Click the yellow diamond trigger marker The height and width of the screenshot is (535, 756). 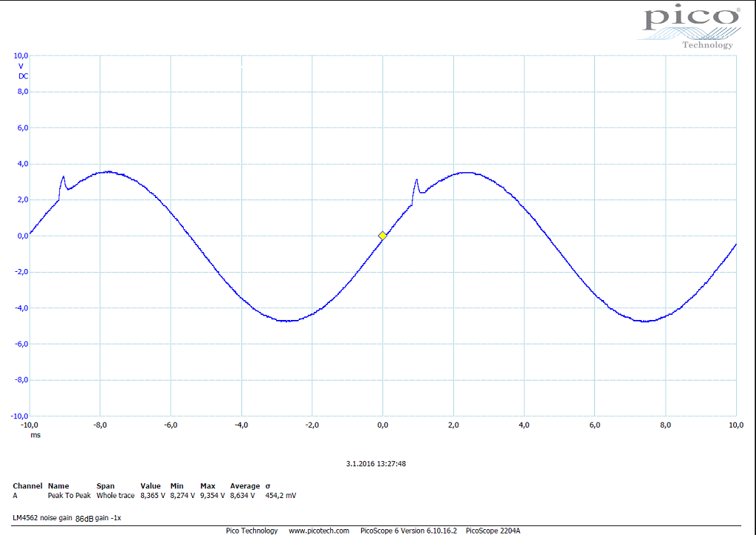click(x=382, y=236)
